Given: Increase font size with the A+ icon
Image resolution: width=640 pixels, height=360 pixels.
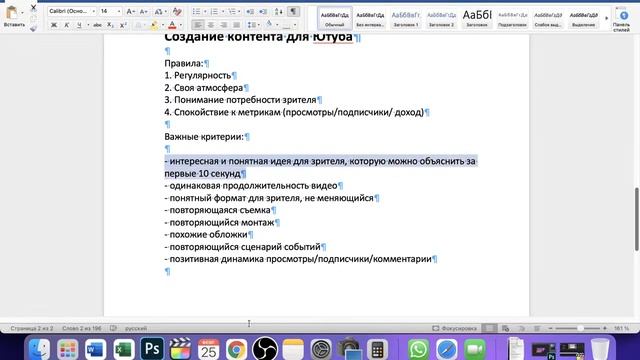Looking at the screenshot, I should 130,11.
